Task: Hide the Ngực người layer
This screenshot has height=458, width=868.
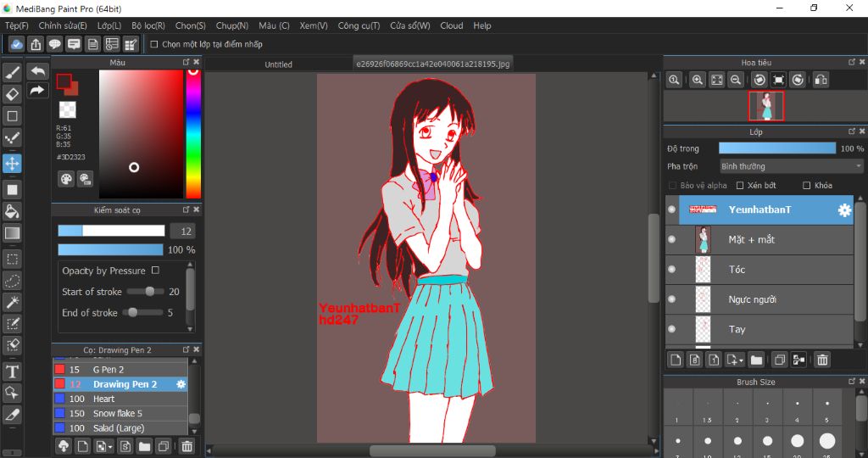Action: pyautogui.click(x=672, y=299)
